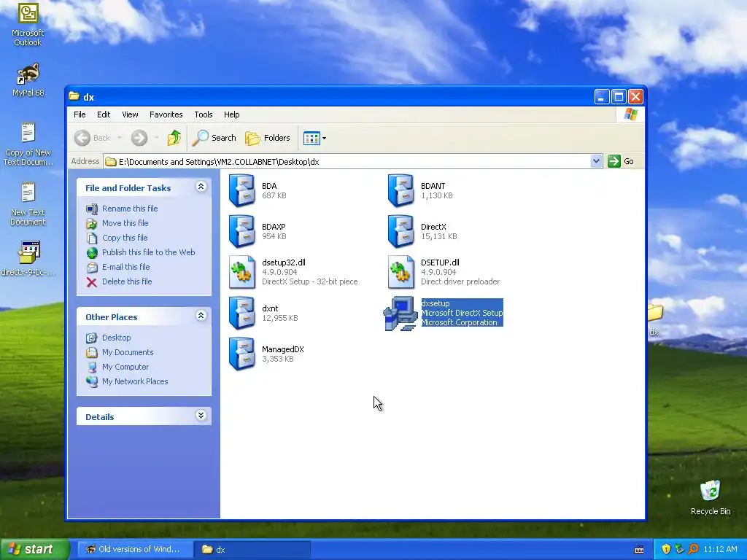747x560 pixels.
Task: Click the dx window title bar icon
Action: (x=74, y=96)
